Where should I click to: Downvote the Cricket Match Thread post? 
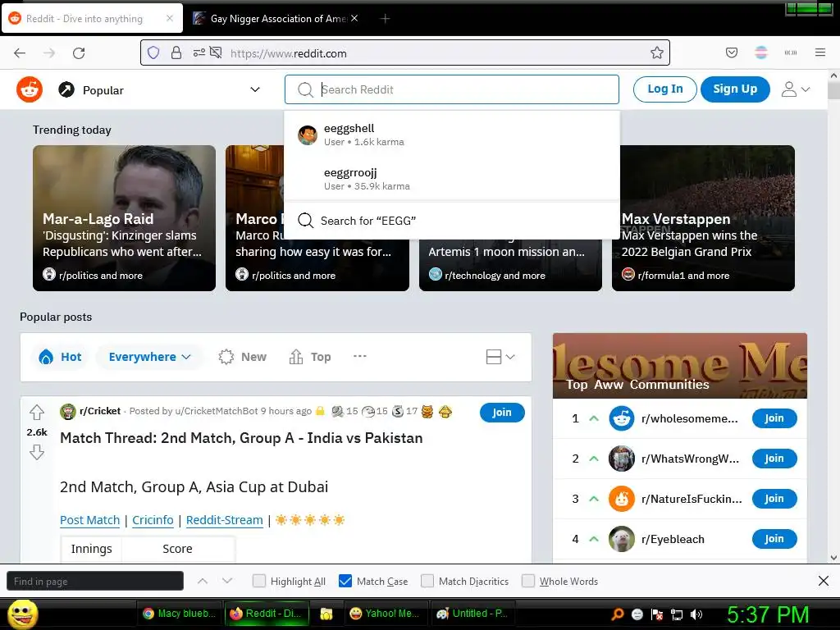[x=36, y=452]
